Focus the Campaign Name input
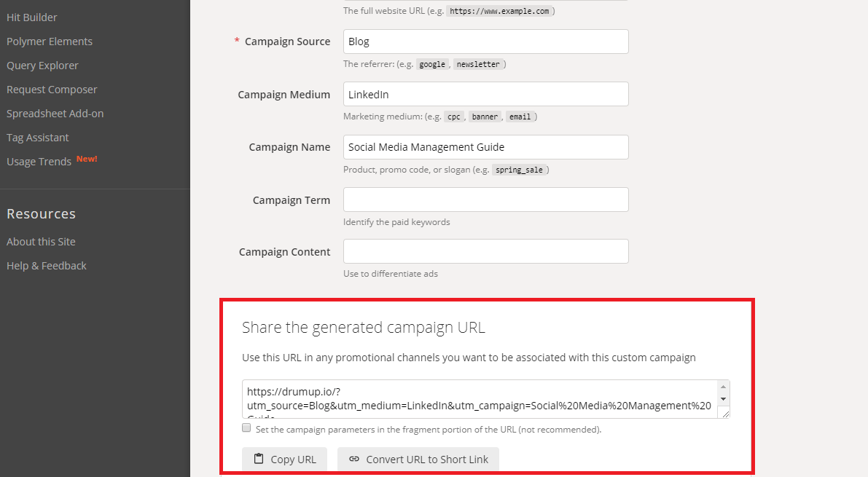868x477 pixels. click(485, 147)
